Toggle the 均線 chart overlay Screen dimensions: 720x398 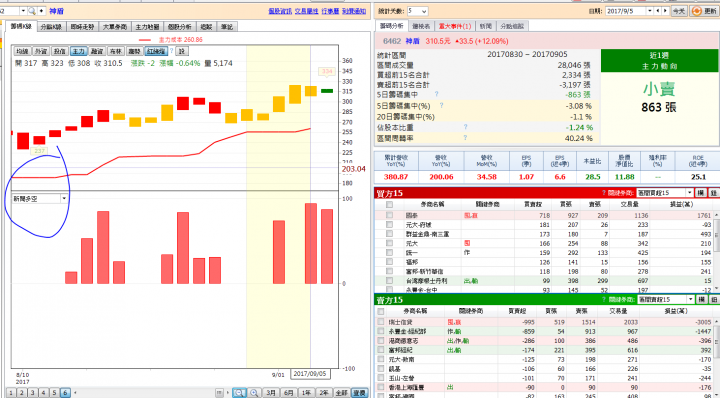pos(22,51)
